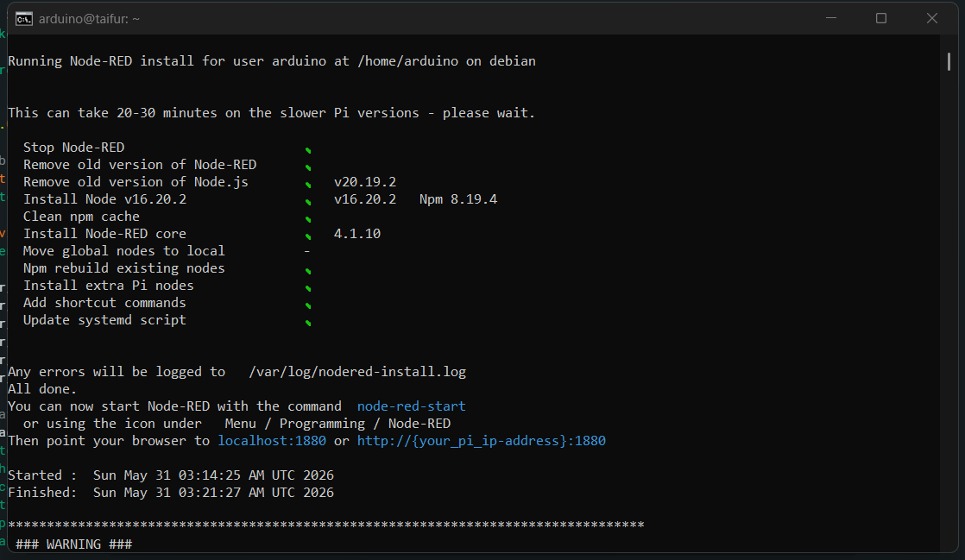Minimize the arduino@taifur terminal window
This screenshot has height=560, width=965.
(831, 18)
